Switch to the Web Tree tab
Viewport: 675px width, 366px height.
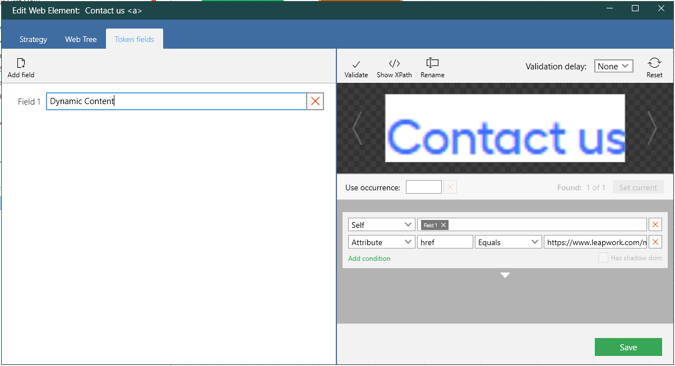tap(81, 39)
